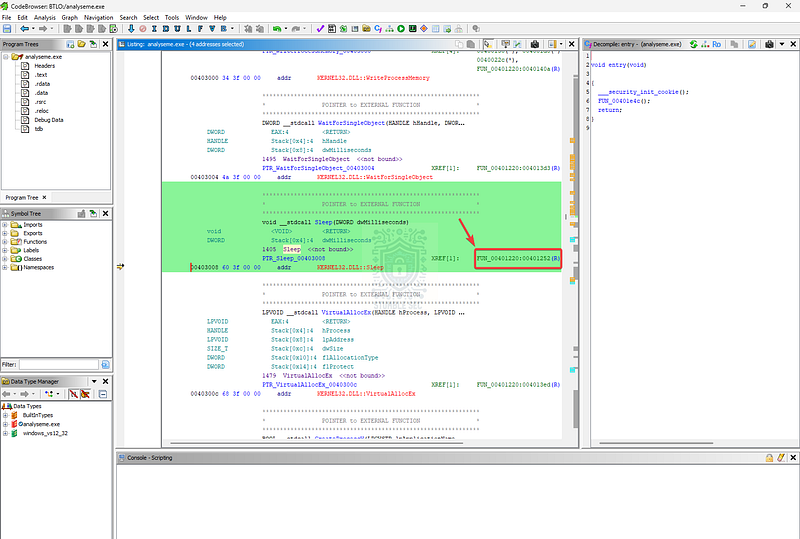The height and width of the screenshot is (539, 800).
Task: Open the Data Type Manager header dropdown menu
Action: pos(94,381)
